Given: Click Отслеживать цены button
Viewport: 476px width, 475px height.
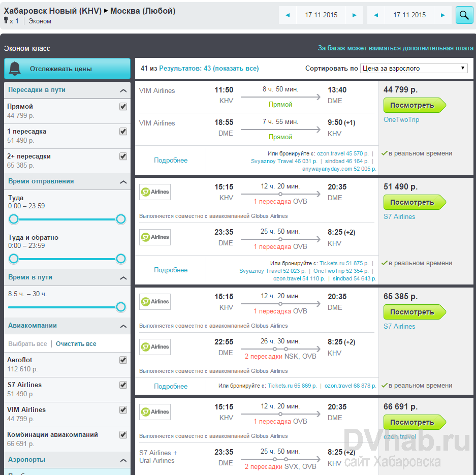Looking at the screenshot, I should tap(67, 69).
